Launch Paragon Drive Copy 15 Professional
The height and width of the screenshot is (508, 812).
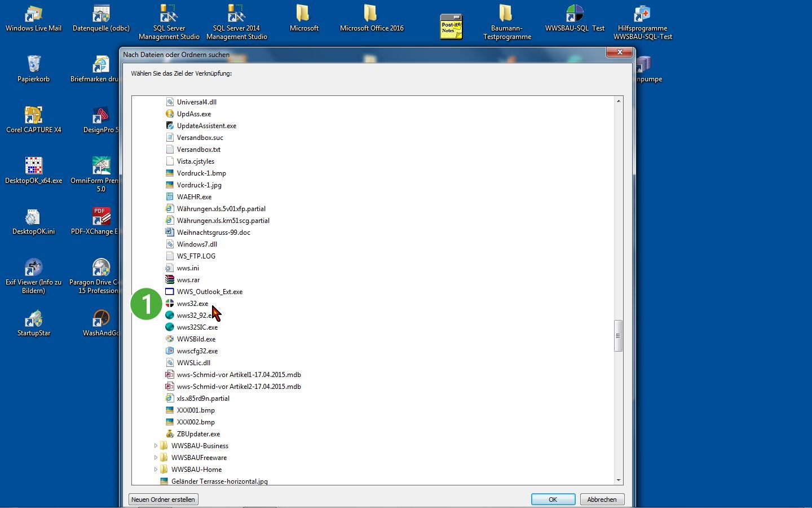click(94, 277)
